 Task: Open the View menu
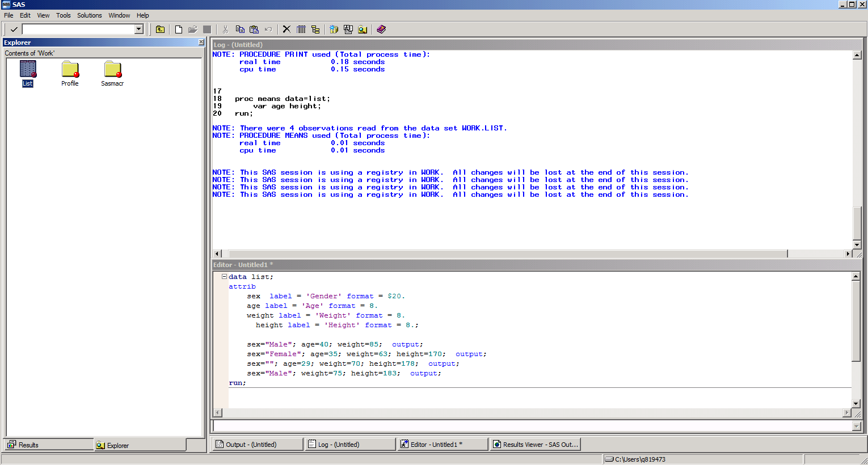coord(43,15)
